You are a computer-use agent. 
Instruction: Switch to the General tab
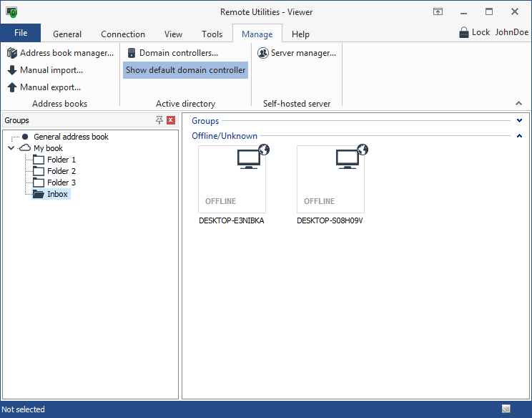(x=67, y=34)
